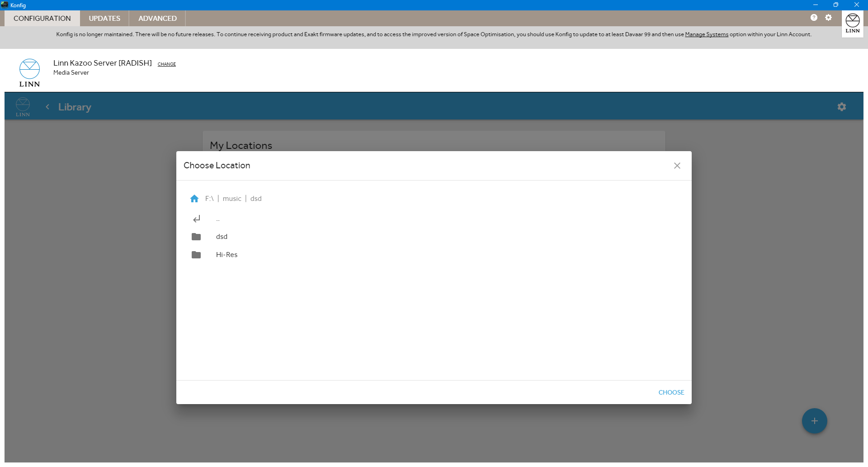Switch to the UPDATES tab
Viewport: 868px width, 467px height.
click(x=104, y=19)
